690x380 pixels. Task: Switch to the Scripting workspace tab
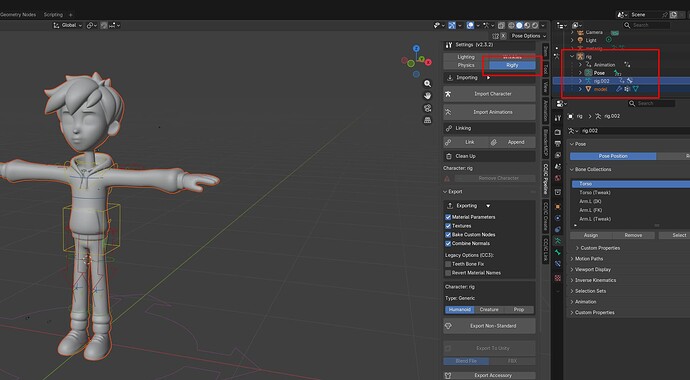pos(53,15)
